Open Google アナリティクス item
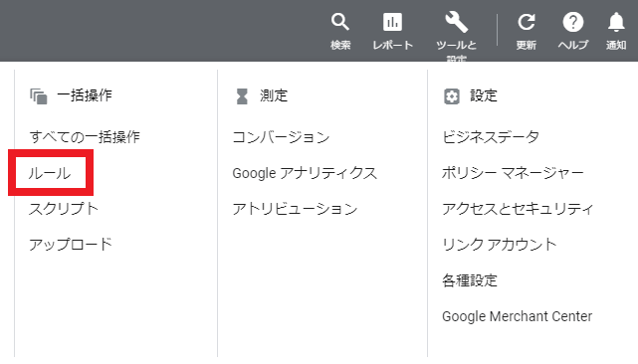Screen dimensions: 638x364 [305, 173]
